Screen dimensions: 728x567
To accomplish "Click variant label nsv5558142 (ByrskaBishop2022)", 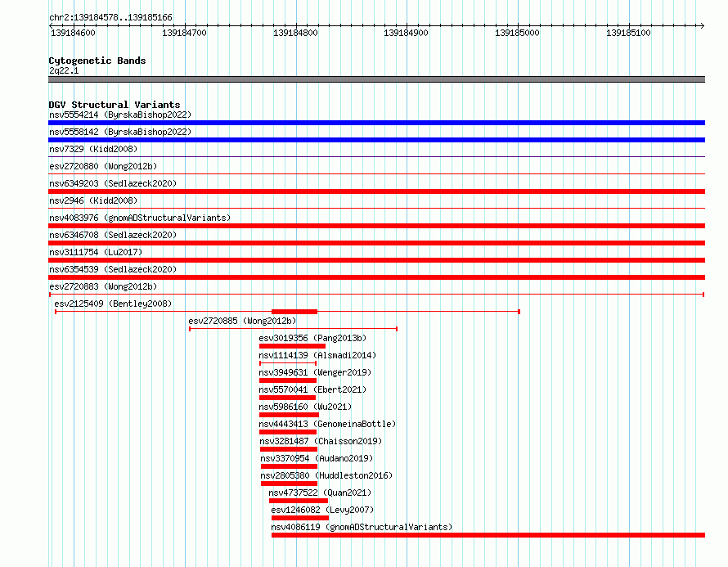I will point(120,132).
